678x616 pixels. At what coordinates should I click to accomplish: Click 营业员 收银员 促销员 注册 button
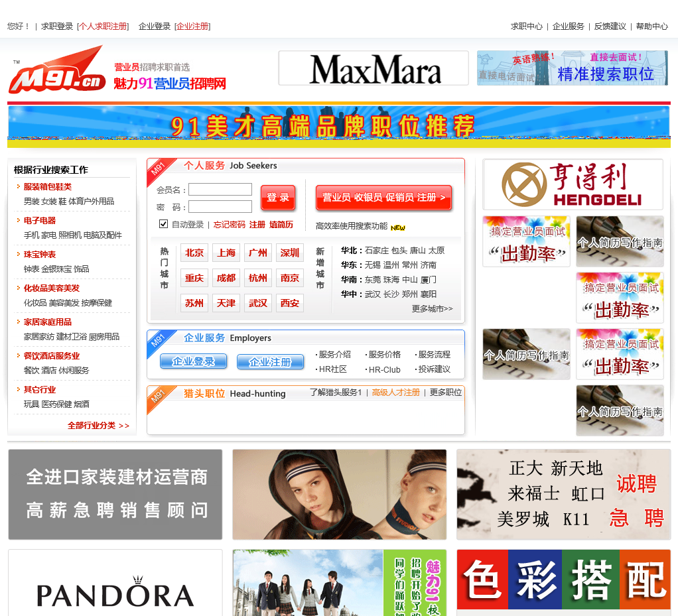[x=384, y=198]
